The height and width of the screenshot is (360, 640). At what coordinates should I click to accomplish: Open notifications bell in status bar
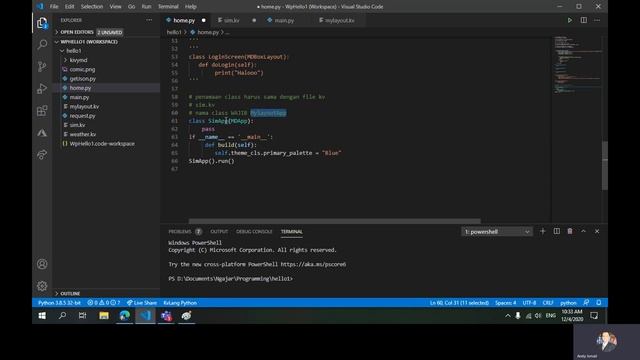[x=599, y=303]
